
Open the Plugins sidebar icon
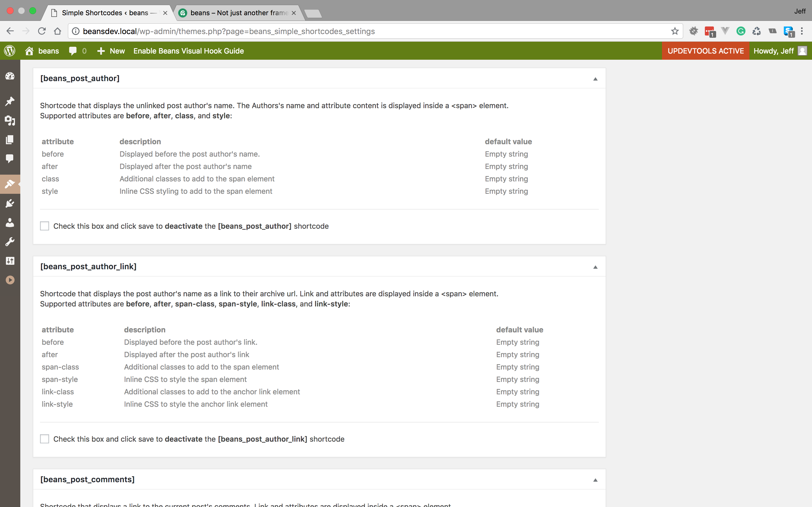pyautogui.click(x=10, y=203)
